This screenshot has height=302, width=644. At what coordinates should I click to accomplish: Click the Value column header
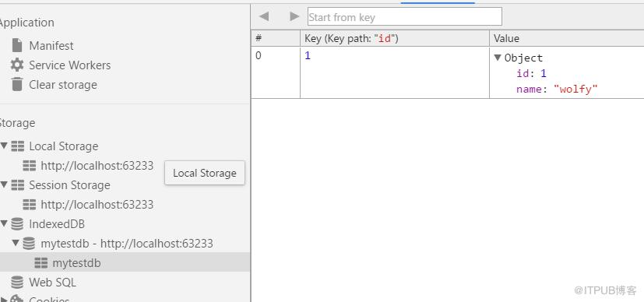[x=567, y=38]
